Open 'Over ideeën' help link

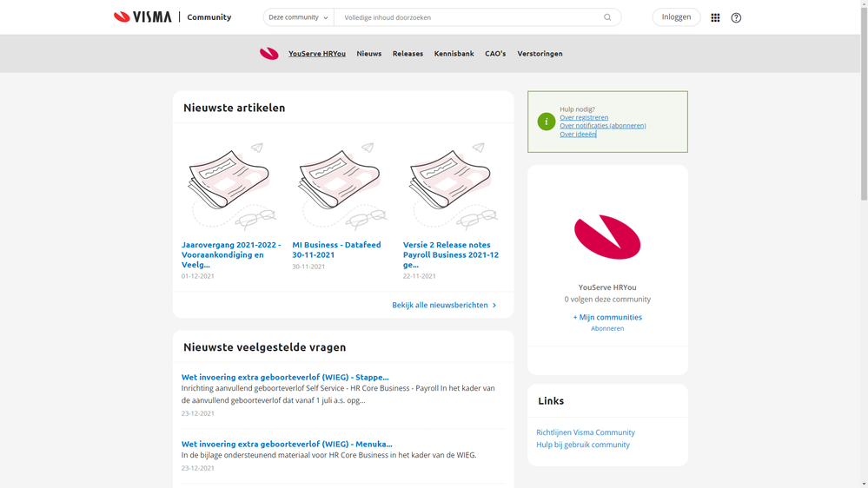(578, 134)
